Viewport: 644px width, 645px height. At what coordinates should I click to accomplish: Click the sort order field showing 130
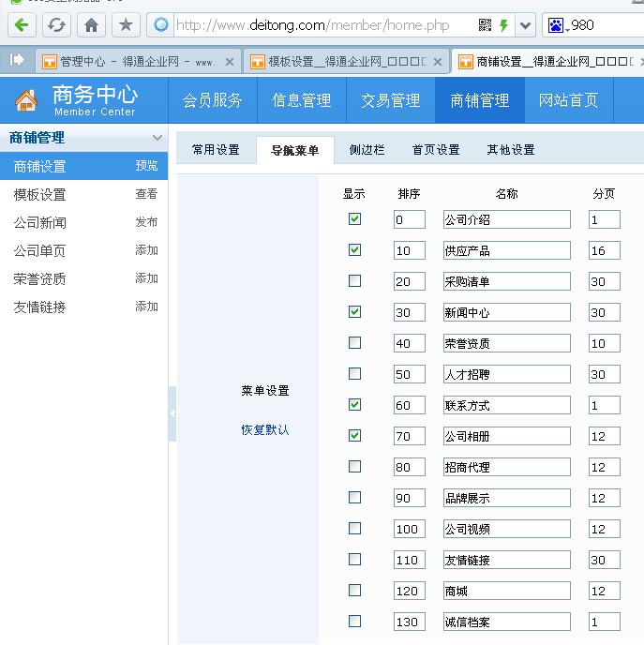[x=410, y=622]
